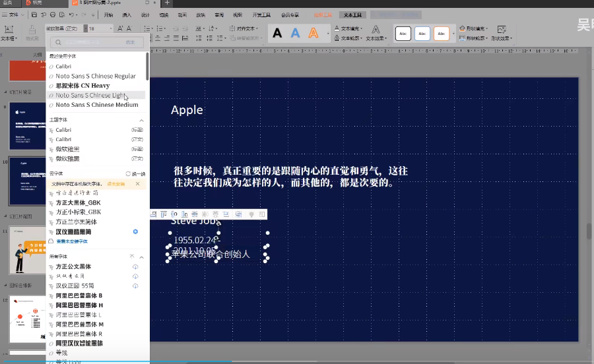Open the 形状效果 shape effects tool
Screen dimensions: 594x364
point(502,33)
